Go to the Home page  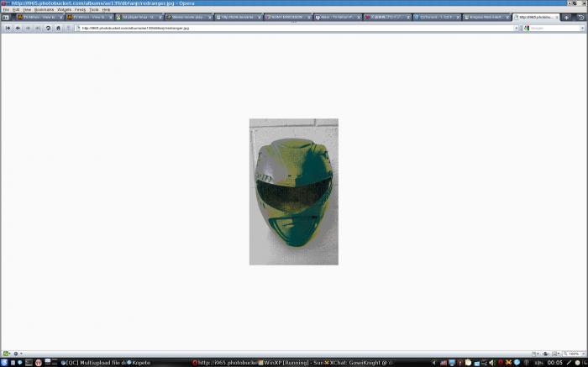pyautogui.click(x=58, y=28)
